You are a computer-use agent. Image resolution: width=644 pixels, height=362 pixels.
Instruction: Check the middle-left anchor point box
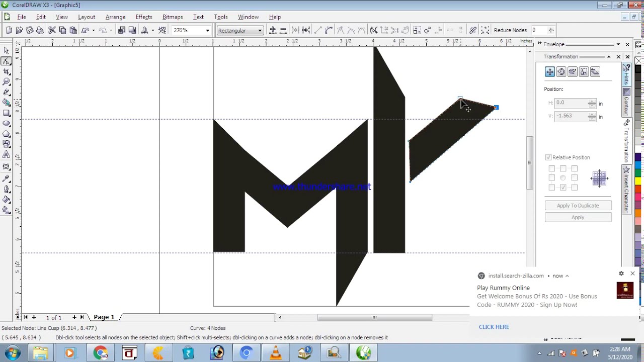(x=552, y=178)
